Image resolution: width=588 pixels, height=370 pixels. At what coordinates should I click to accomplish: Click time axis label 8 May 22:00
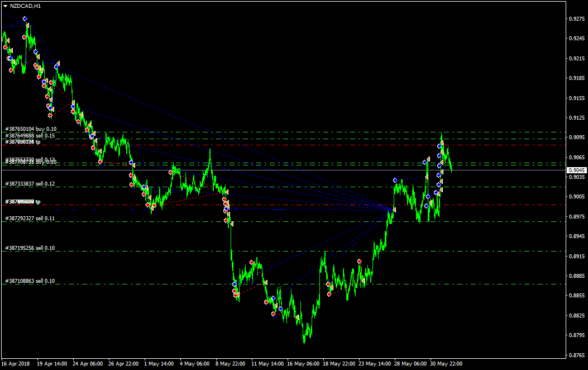(x=230, y=364)
